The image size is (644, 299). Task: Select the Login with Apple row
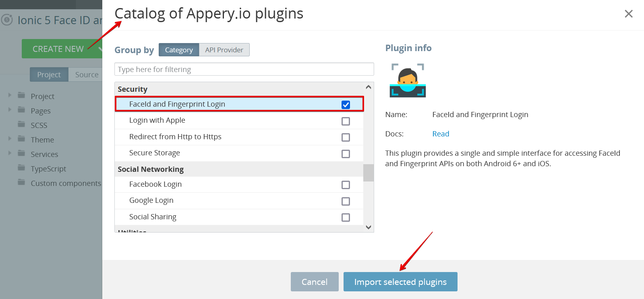pos(239,121)
